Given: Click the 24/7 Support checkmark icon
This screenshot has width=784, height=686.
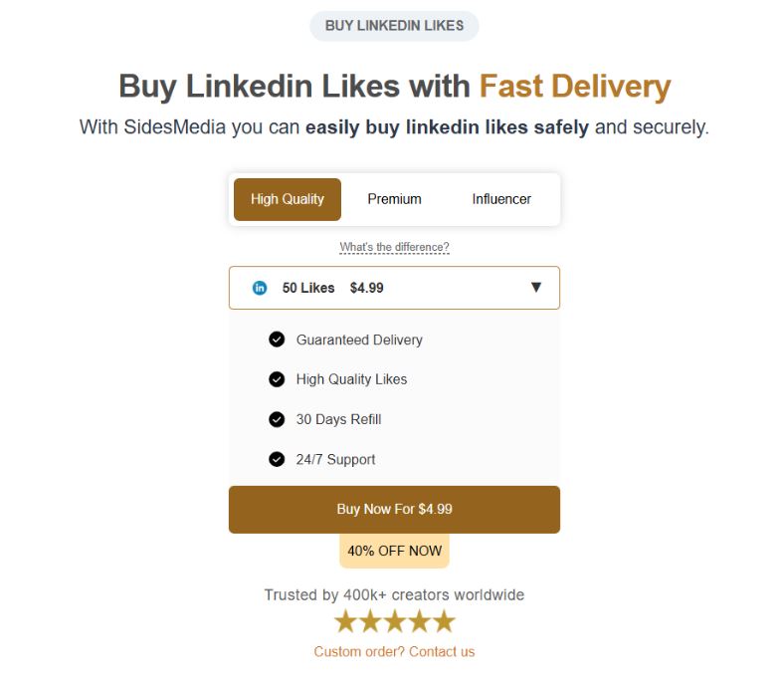Looking at the screenshot, I should [x=277, y=459].
